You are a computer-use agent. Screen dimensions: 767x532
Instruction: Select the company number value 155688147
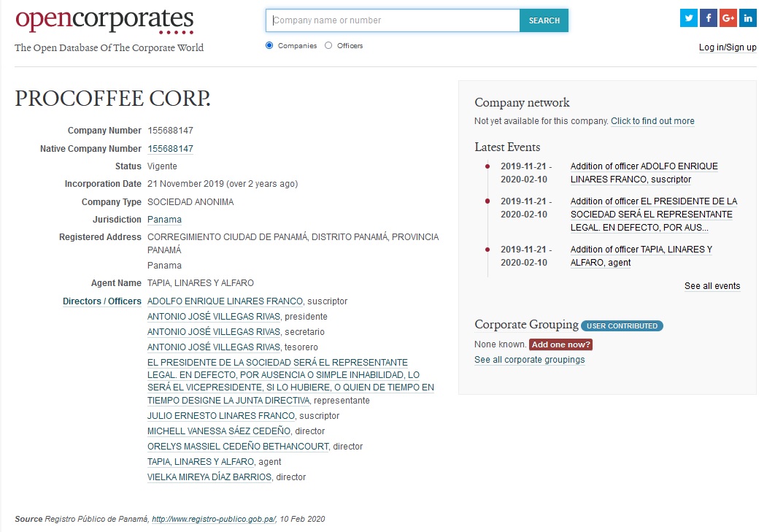pyautogui.click(x=170, y=131)
